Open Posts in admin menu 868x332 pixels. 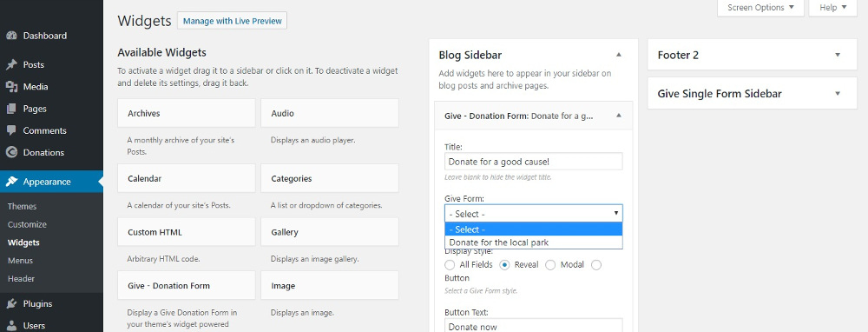[x=51, y=65]
